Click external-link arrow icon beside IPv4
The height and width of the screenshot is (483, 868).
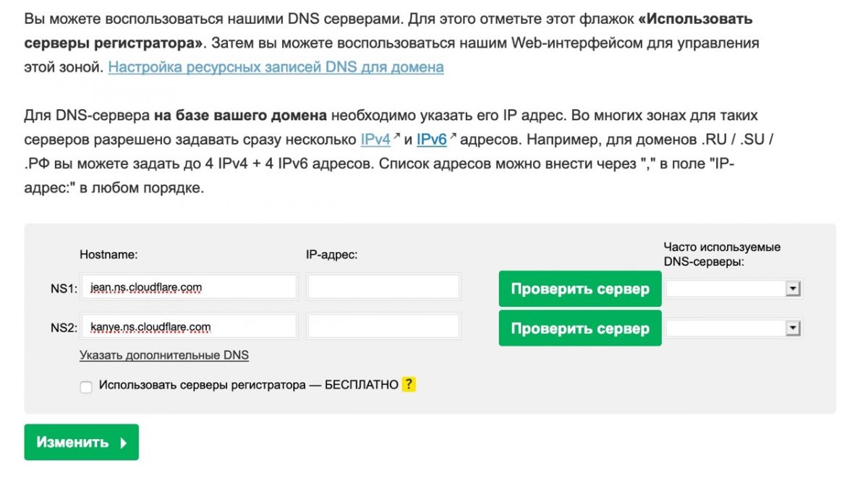point(396,135)
